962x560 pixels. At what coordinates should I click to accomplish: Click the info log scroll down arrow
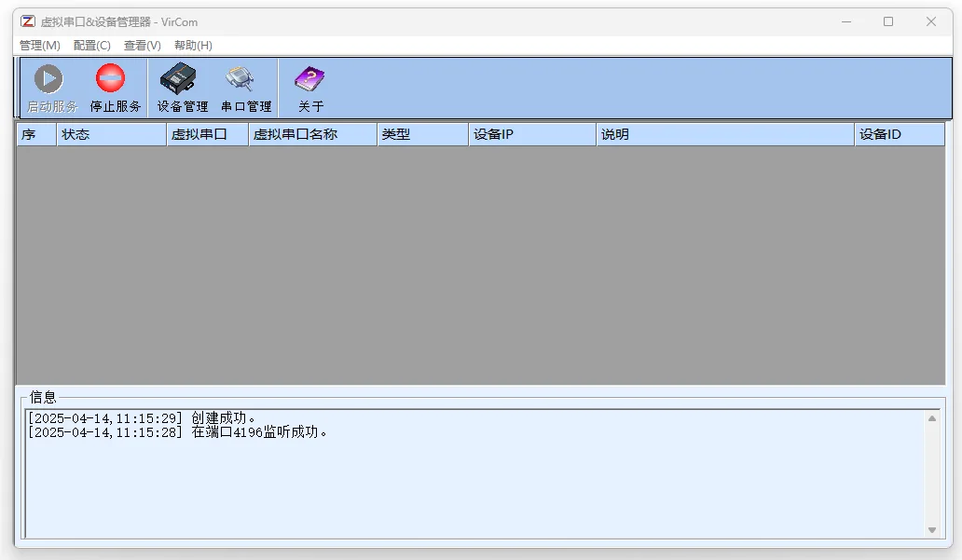coord(932,530)
